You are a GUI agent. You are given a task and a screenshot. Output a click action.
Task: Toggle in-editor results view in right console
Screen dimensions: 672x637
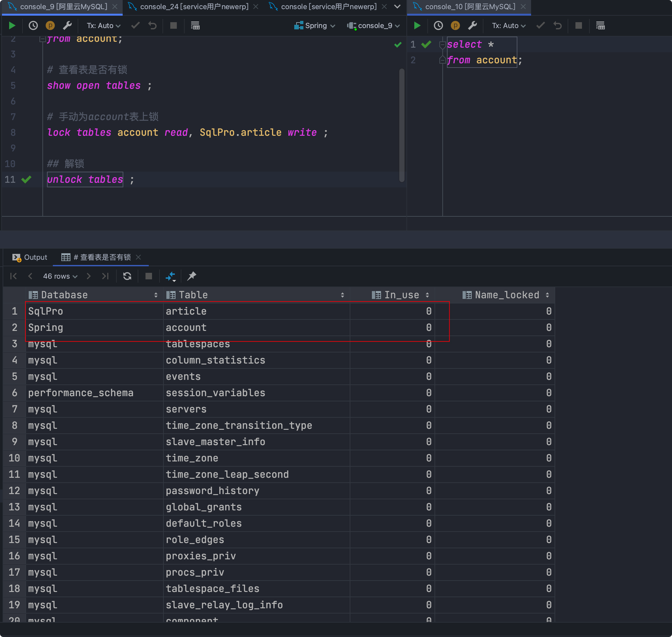coord(600,25)
